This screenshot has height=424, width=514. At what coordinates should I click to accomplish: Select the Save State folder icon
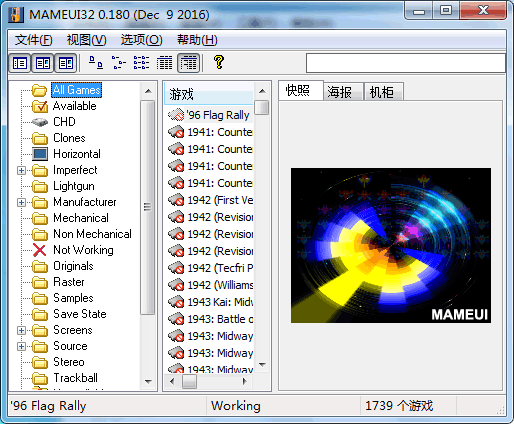point(40,314)
